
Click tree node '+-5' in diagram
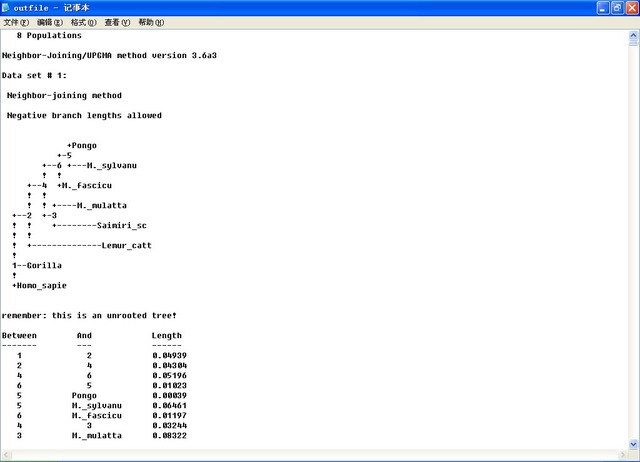[x=64, y=155]
